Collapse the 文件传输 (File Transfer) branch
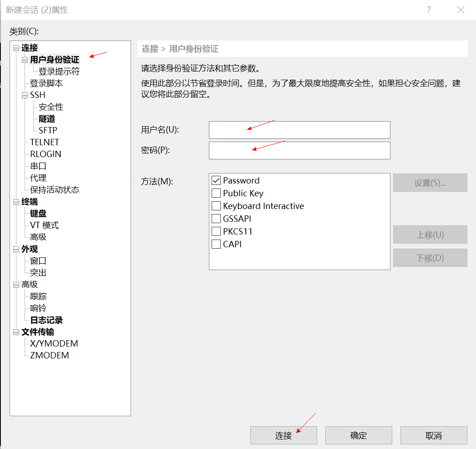Screen dimensions: 476x449 [x=16, y=332]
